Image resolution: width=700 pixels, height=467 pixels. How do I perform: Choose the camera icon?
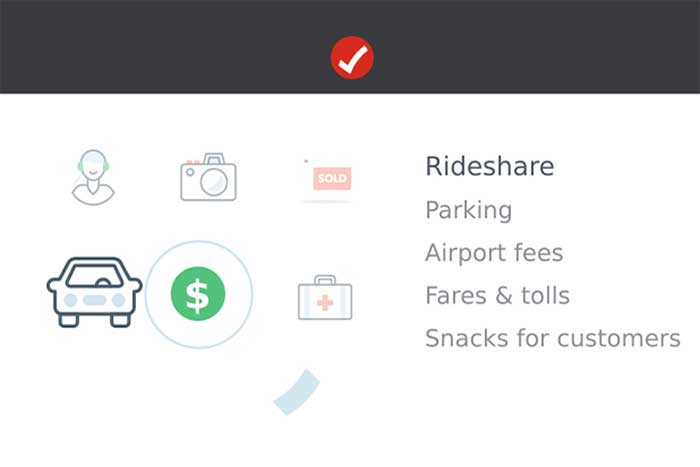[x=208, y=177]
